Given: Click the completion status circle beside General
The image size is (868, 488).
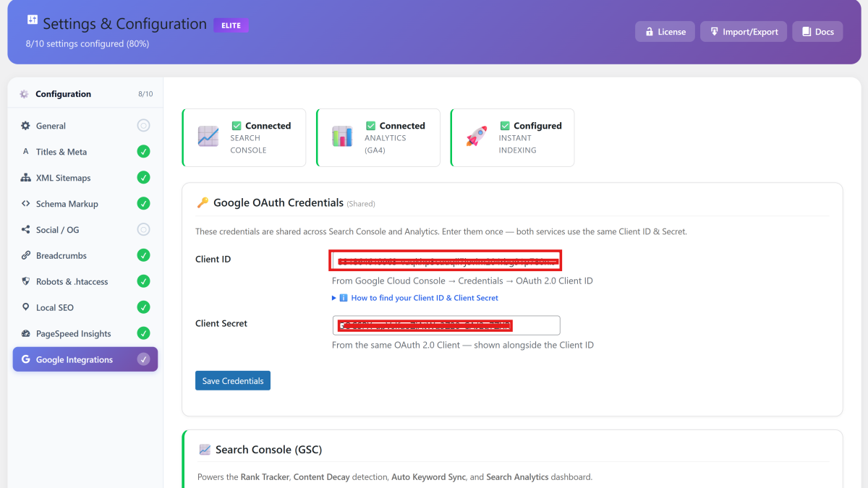Looking at the screenshot, I should point(143,125).
